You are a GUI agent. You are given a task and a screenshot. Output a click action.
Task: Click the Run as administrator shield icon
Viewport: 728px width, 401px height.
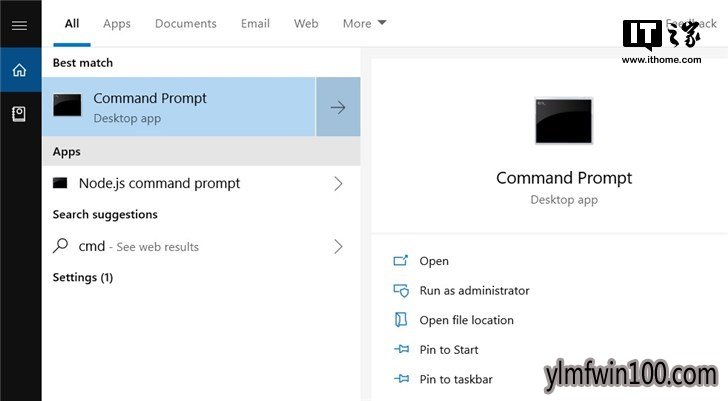(x=401, y=291)
